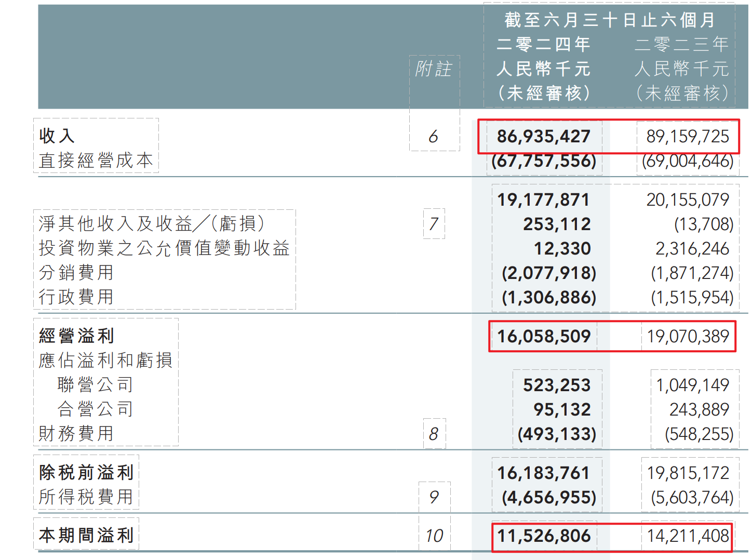Click the 本期間溢利 row label
752x560 pixels.
pos(86,536)
